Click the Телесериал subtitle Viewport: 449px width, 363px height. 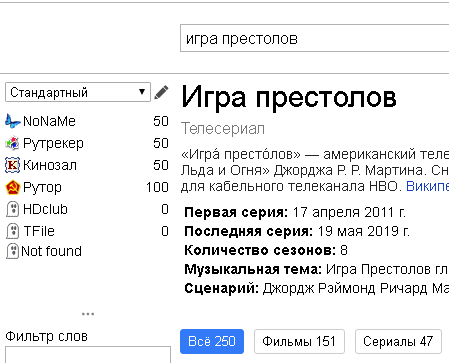point(223,129)
